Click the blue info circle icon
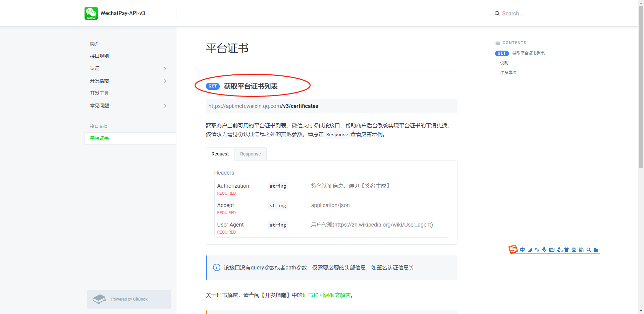This screenshot has height=314, width=644. [217, 267]
